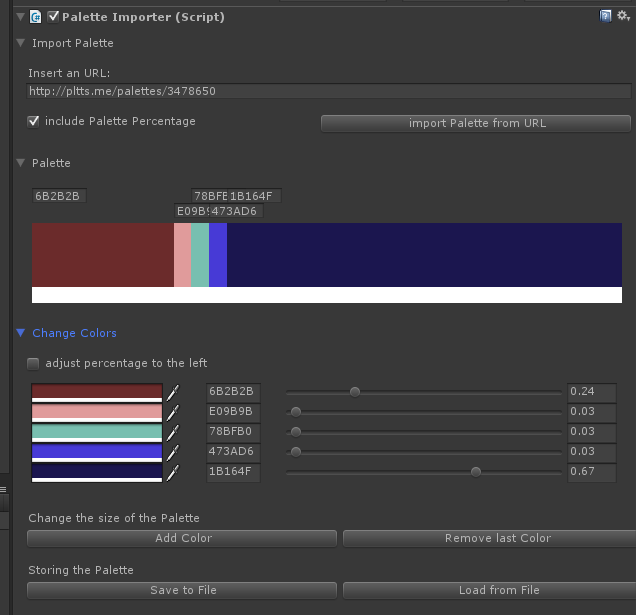Image resolution: width=636 pixels, height=615 pixels.
Task: Click percentage value field for 78BFB0
Action: click(592, 432)
